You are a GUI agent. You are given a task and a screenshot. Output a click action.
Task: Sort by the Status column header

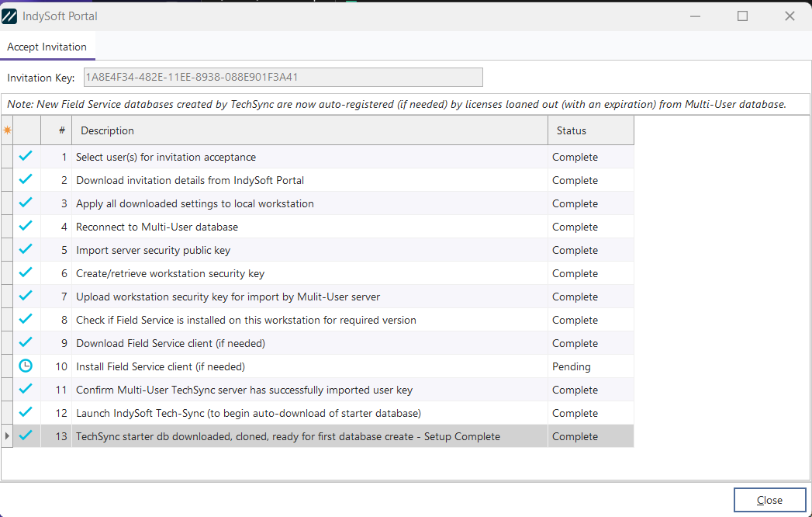click(589, 130)
